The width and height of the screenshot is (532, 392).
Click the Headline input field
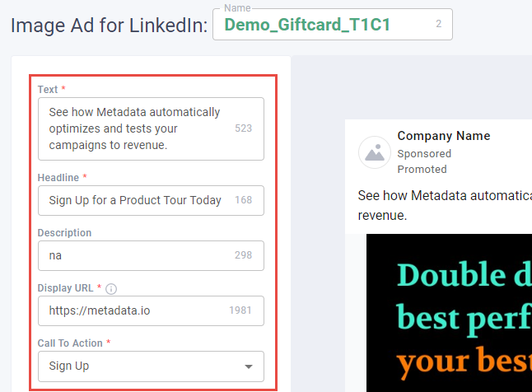click(136, 200)
